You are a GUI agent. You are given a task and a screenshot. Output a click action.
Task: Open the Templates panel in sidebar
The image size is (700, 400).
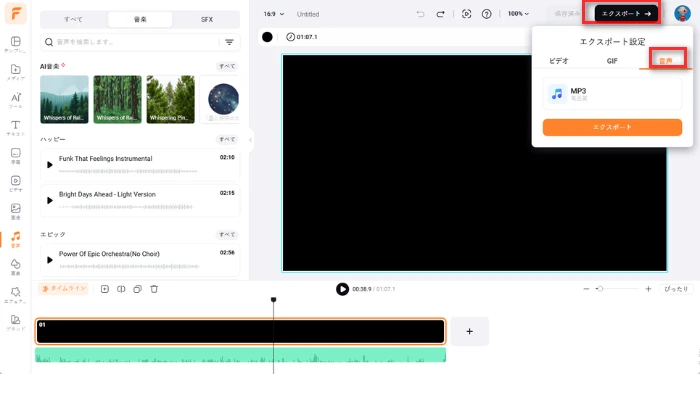pyautogui.click(x=15, y=44)
